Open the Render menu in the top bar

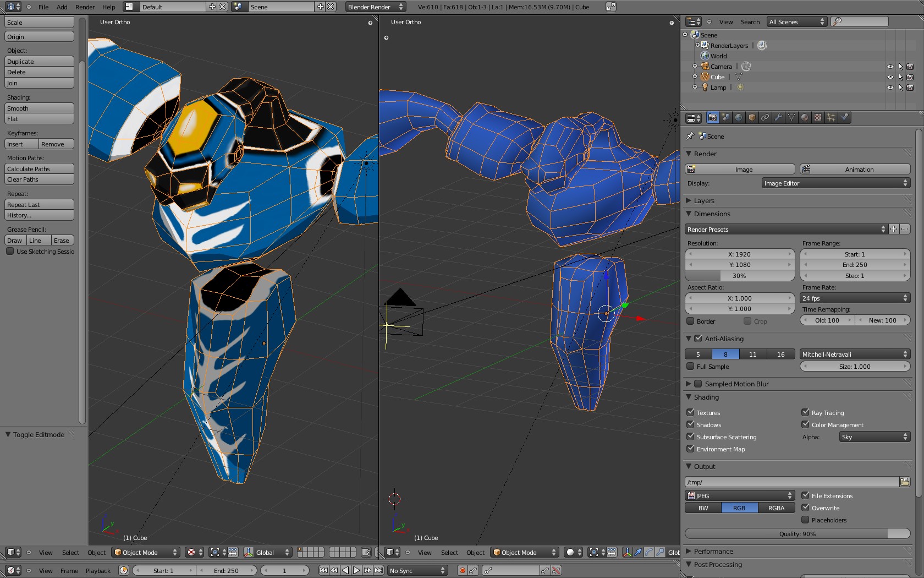click(x=84, y=7)
